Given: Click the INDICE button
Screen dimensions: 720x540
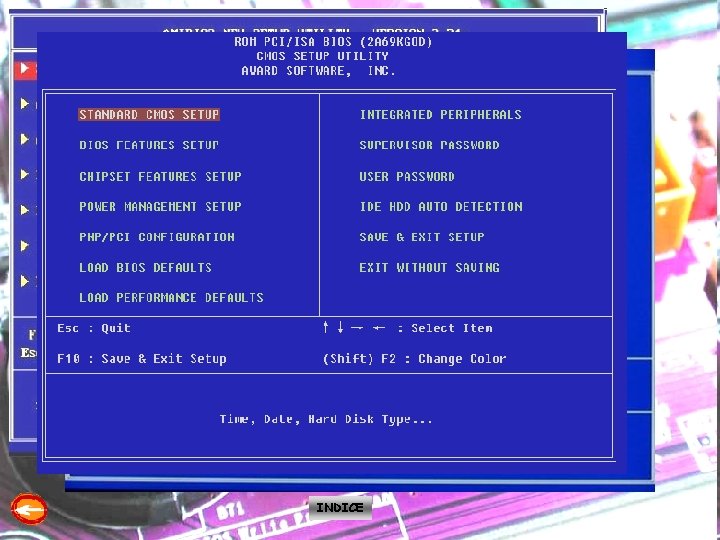Looking at the screenshot, I should tap(340, 507).
